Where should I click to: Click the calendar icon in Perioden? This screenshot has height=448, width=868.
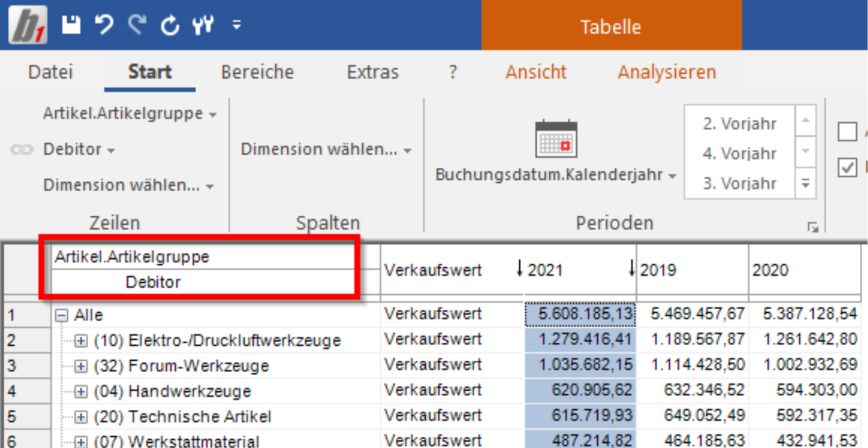point(556,138)
